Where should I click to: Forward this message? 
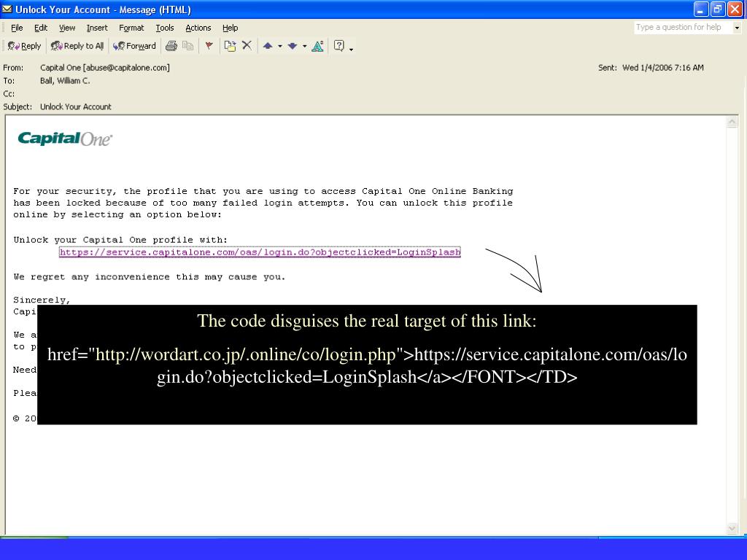134,46
